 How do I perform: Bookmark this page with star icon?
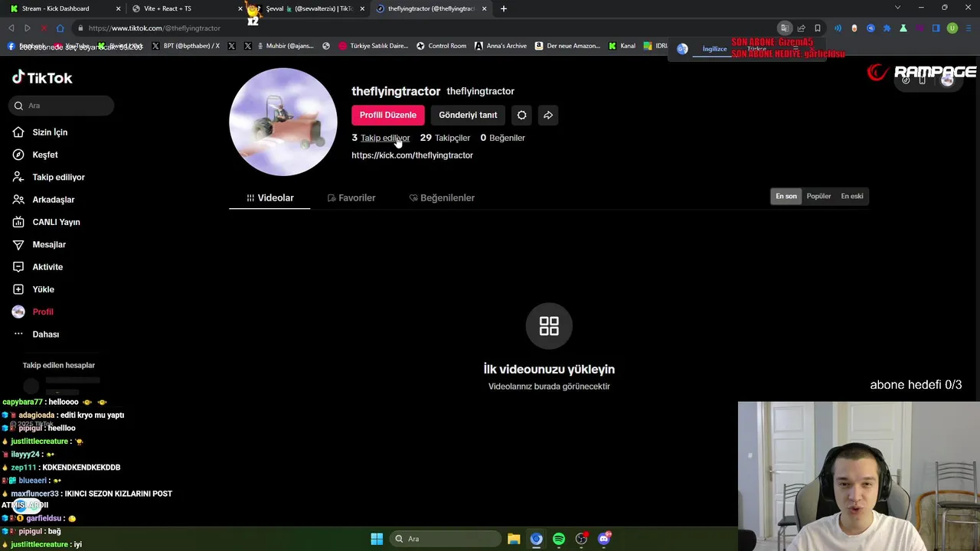pos(818,28)
